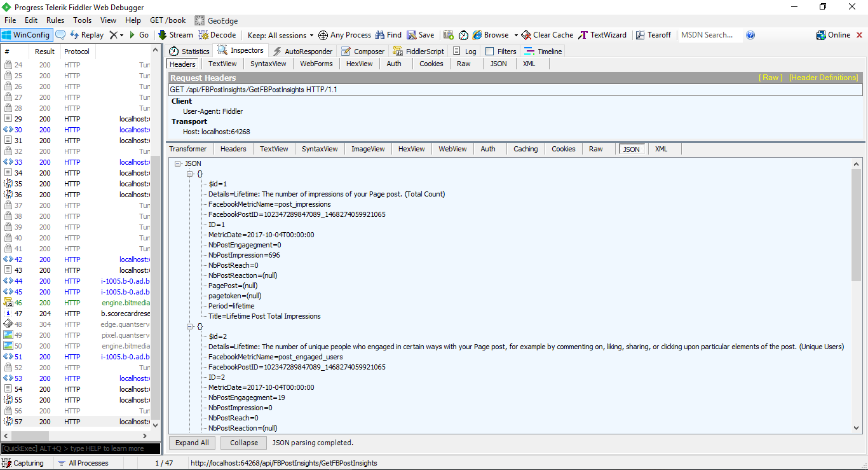Click the GET /book menu item
Image resolution: width=868 pixels, height=470 pixels.
(x=168, y=20)
